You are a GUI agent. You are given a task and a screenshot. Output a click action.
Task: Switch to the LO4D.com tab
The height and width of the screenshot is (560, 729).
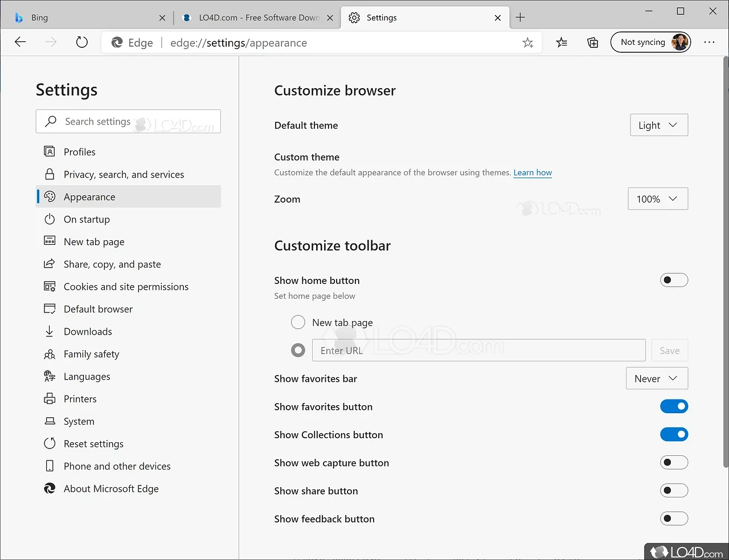[256, 18]
